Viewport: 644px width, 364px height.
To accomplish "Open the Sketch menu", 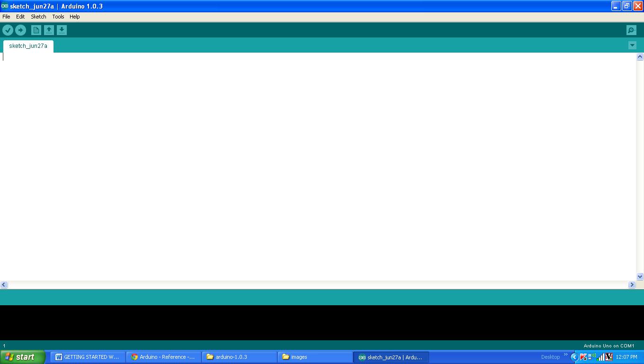I will point(38,17).
